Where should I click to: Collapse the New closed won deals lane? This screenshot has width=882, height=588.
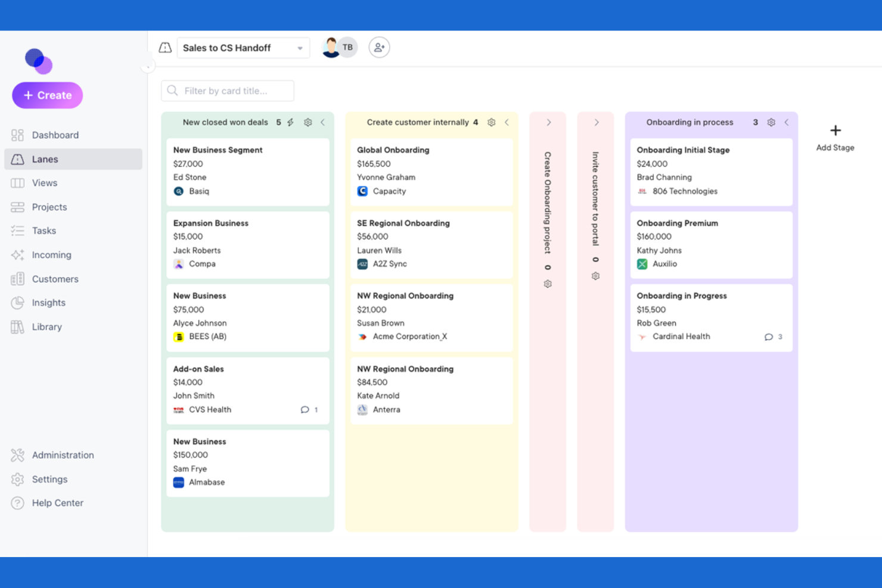point(323,122)
